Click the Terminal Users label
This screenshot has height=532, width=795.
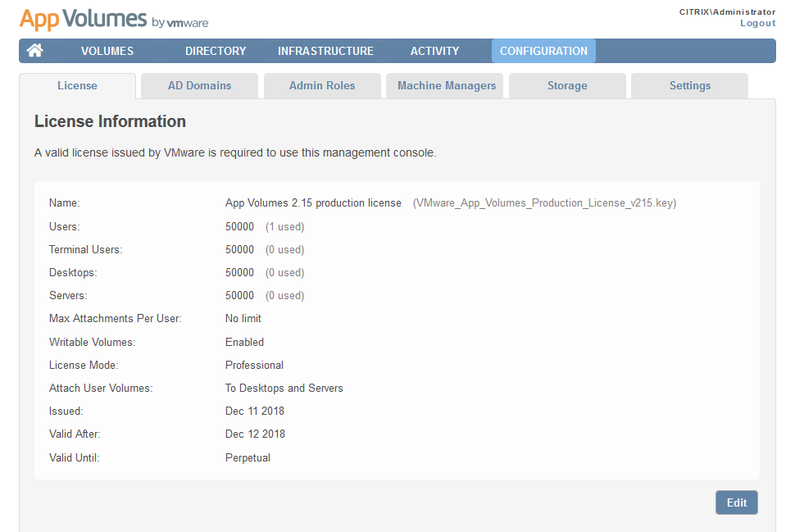pyautogui.click(x=86, y=249)
